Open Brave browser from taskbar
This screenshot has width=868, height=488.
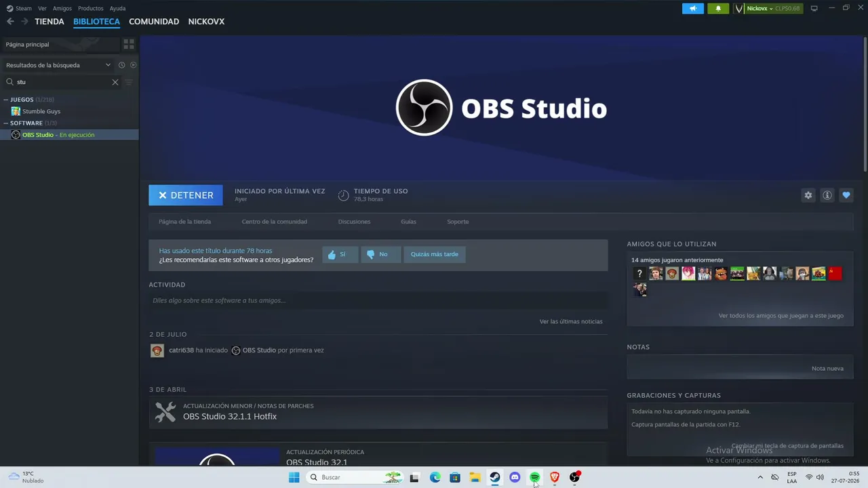tap(555, 477)
